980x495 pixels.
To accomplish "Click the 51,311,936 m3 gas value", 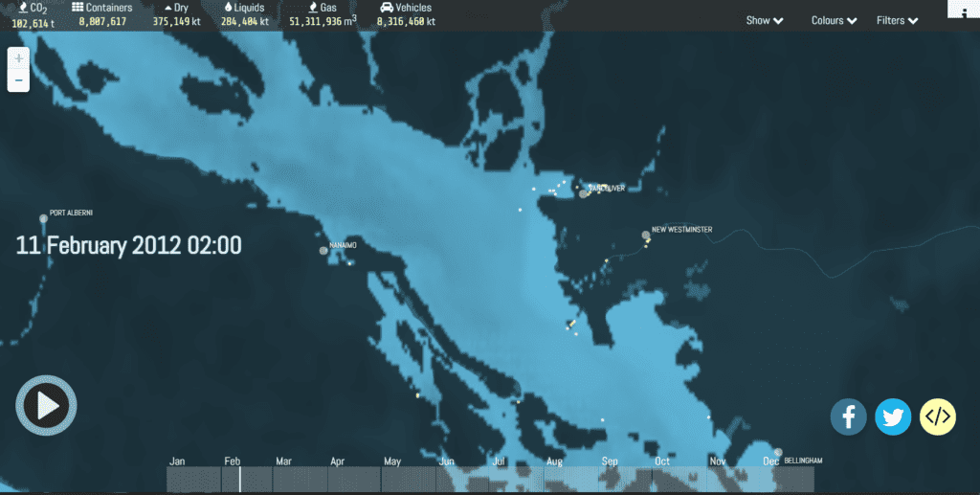I will 323,21.
